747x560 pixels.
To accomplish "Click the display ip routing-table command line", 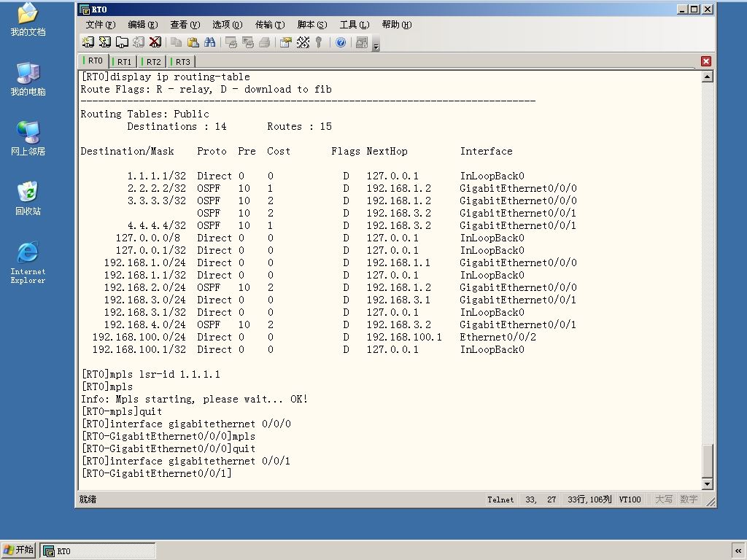I will (x=166, y=77).
